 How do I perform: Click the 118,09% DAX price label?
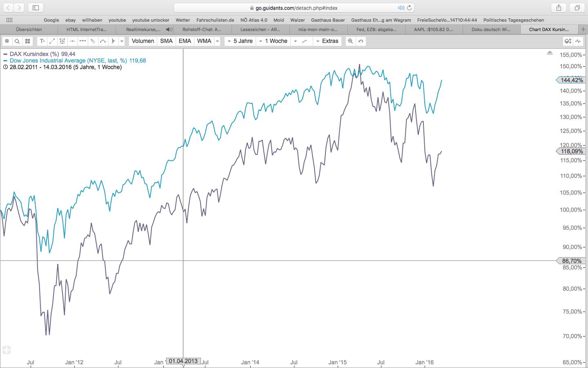tap(571, 151)
